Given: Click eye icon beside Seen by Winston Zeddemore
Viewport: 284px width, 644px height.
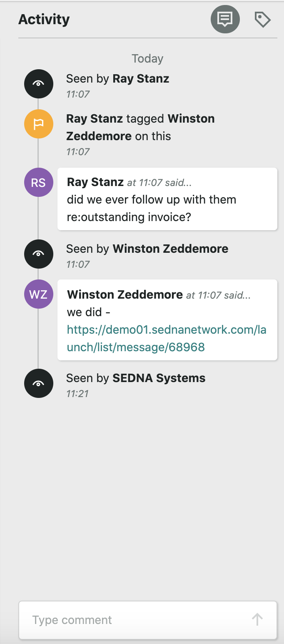Looking at the screenshot, I should [39, 254].
